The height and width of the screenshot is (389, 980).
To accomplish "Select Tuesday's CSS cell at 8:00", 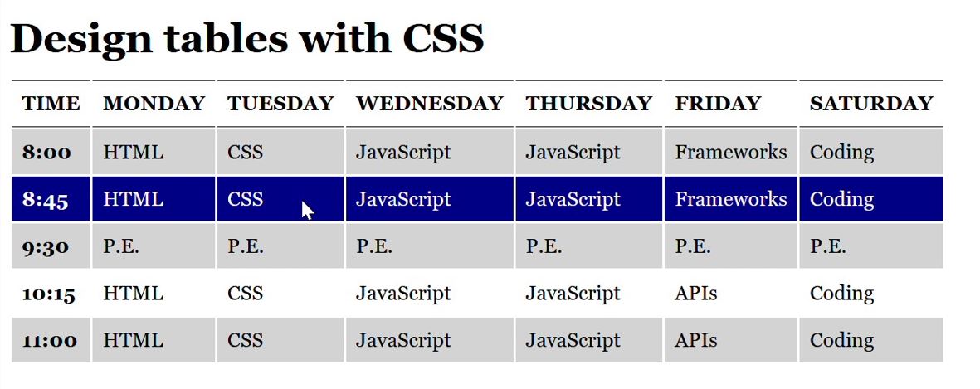I will coord(245,153).
